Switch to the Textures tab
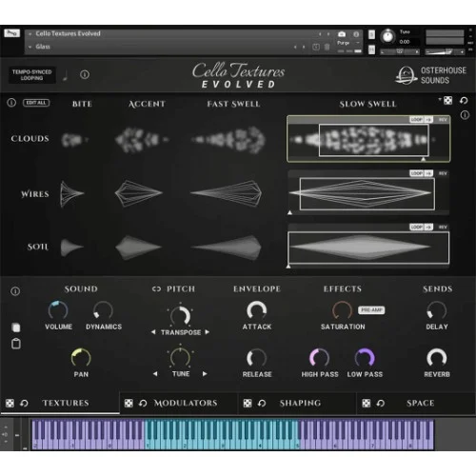Screen dimensions: 476x476 click(x=66, y=403)
